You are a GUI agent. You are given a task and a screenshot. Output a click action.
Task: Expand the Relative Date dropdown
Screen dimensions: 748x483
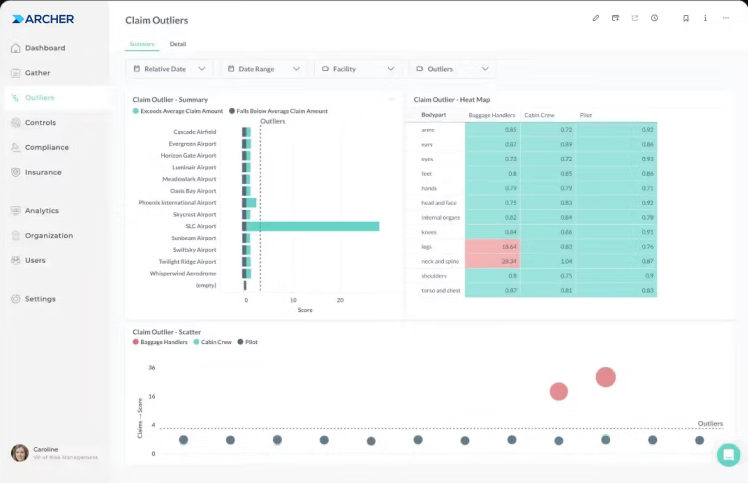pyautogui.click(x=169, y=69)
